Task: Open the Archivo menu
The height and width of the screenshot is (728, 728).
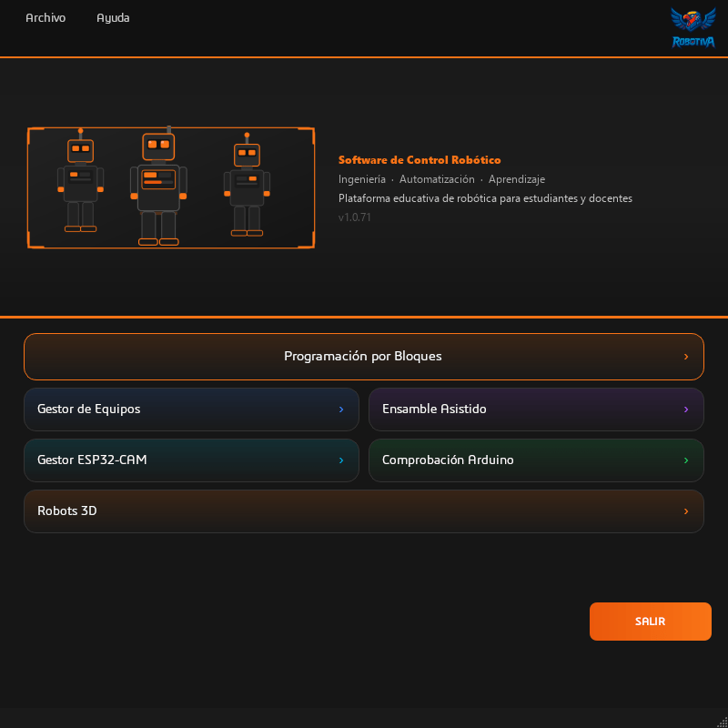Action: tap(45, 18)
